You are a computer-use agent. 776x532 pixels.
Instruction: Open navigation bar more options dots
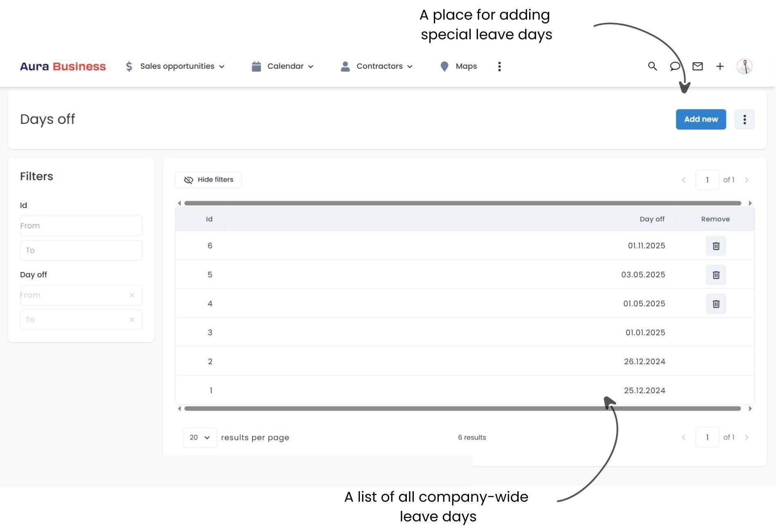499,66
